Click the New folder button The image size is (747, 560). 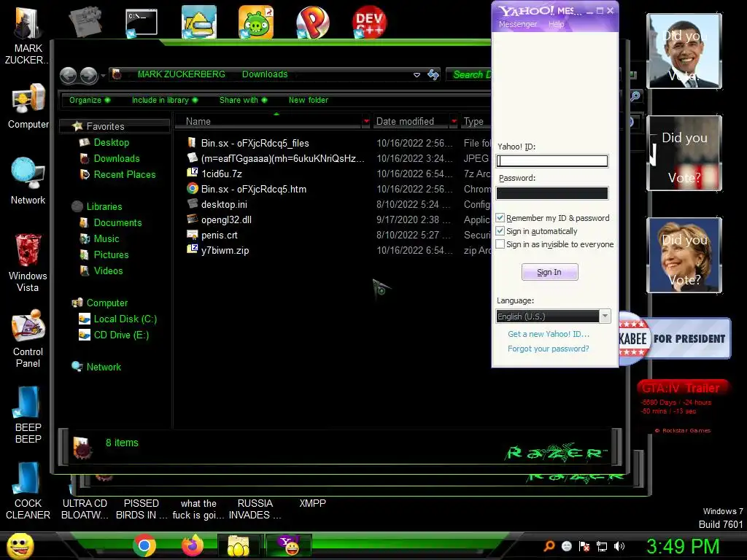tap(309, 100)
